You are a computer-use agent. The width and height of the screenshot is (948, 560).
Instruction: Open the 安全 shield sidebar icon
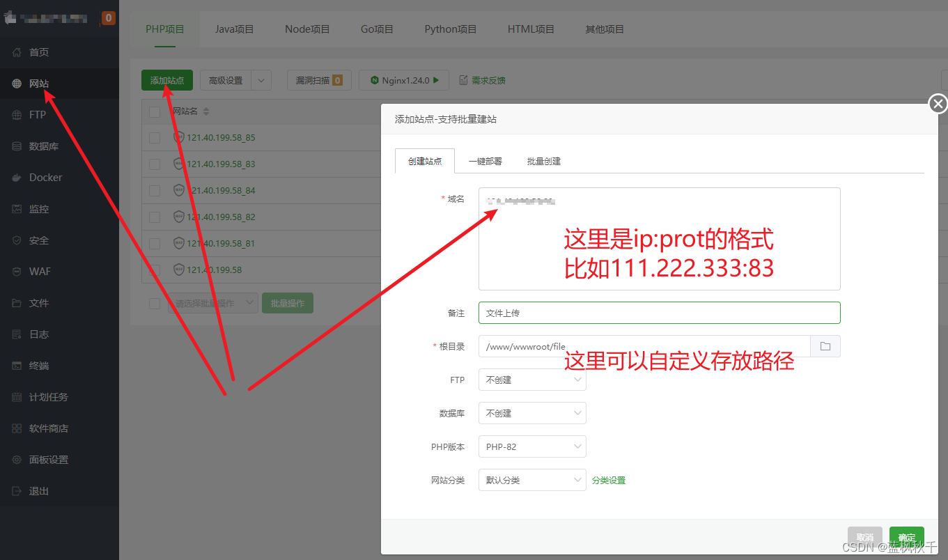(x=17, y=240)
